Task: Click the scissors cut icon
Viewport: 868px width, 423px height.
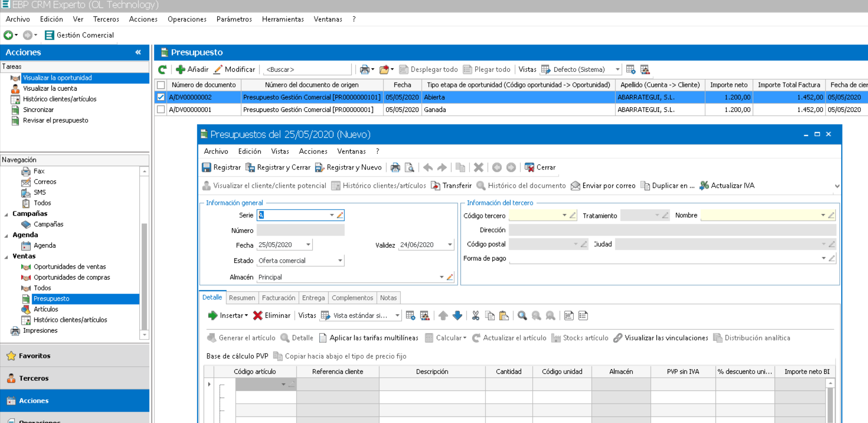Action: [x=476, y=315]
